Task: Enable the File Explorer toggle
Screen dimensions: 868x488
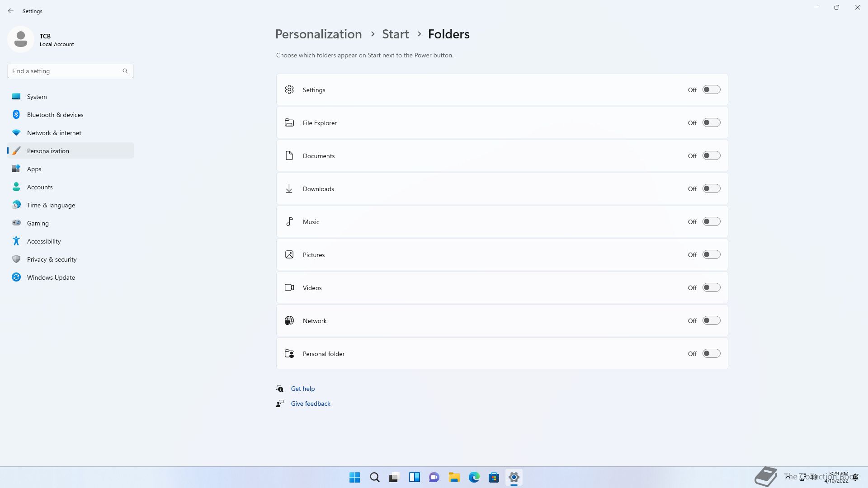Action: (711, 122)
